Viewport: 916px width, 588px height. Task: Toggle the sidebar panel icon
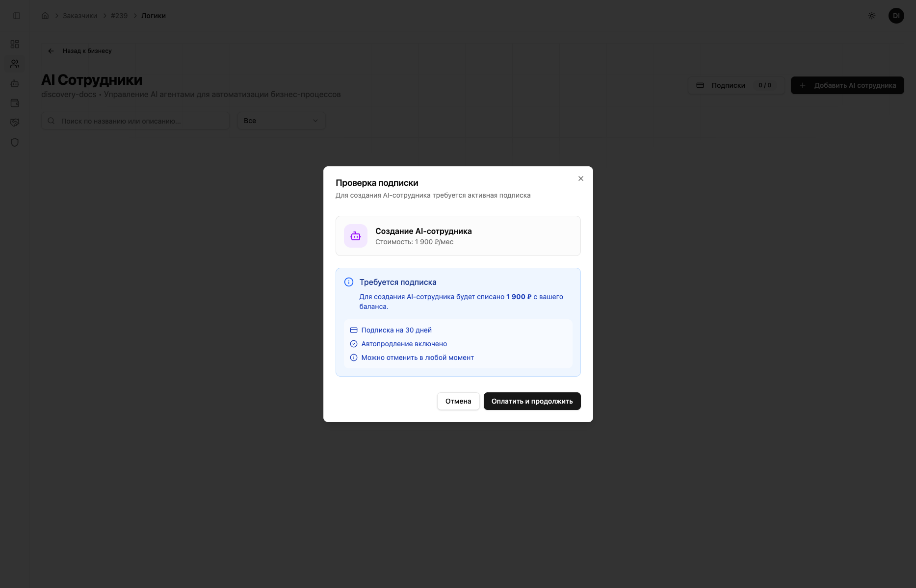click(17, 16)
